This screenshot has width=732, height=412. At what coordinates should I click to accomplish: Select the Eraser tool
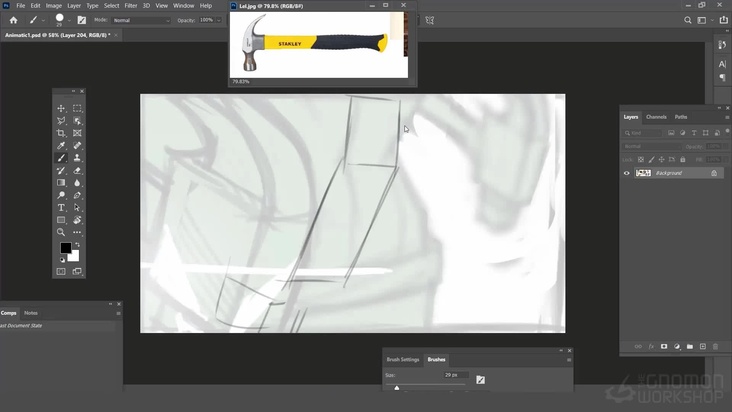(x=77, y=170)
